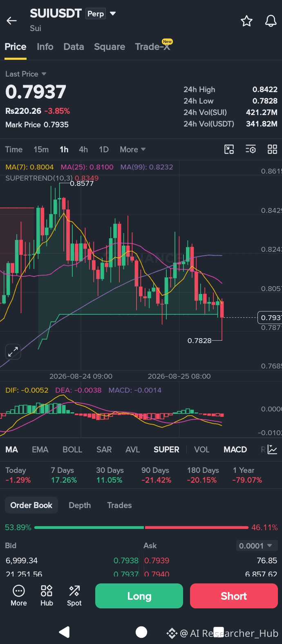
Task: Switch to the Depth tab
Action: (80, 505)
